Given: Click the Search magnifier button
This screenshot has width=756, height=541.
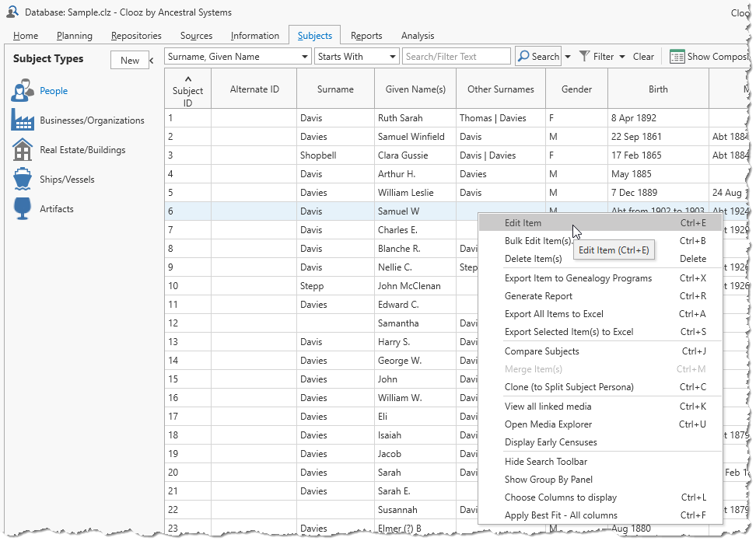Looking at the screenshot, I should coord(537,57).
